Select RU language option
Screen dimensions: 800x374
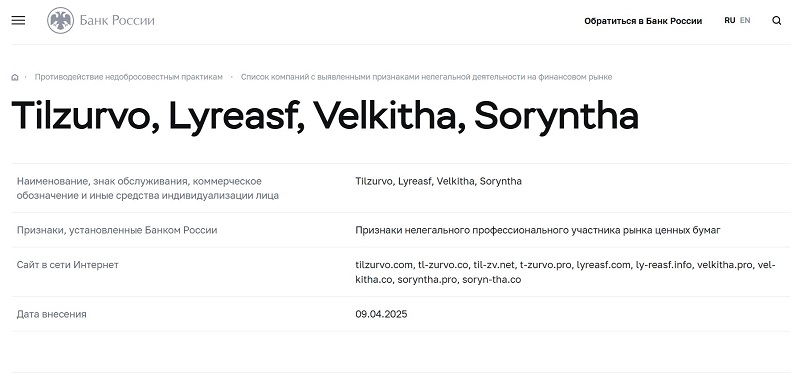click(730, 20)
